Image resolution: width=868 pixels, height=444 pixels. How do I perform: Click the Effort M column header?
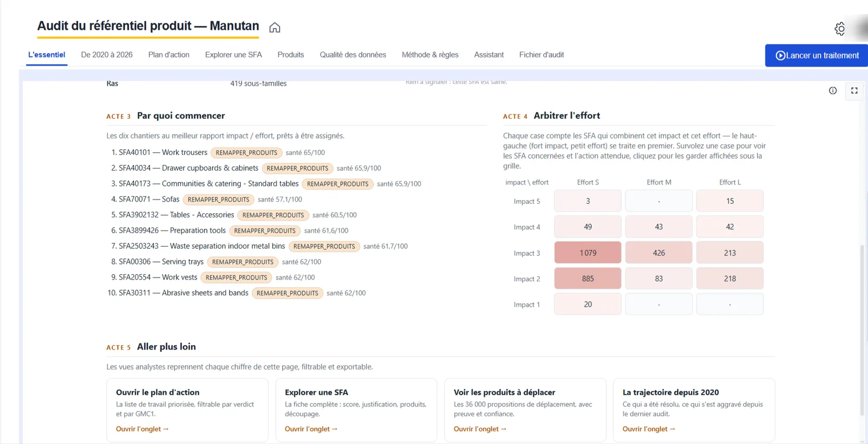(x=659, y=182)
